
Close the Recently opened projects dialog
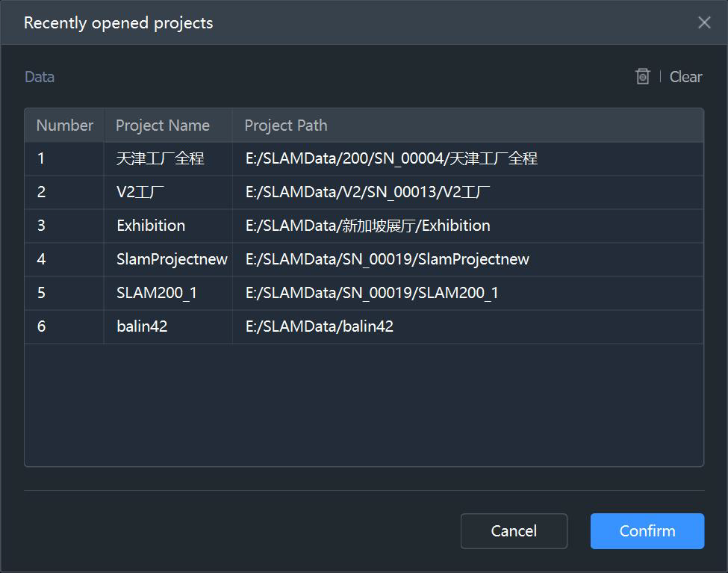[704, 22]
